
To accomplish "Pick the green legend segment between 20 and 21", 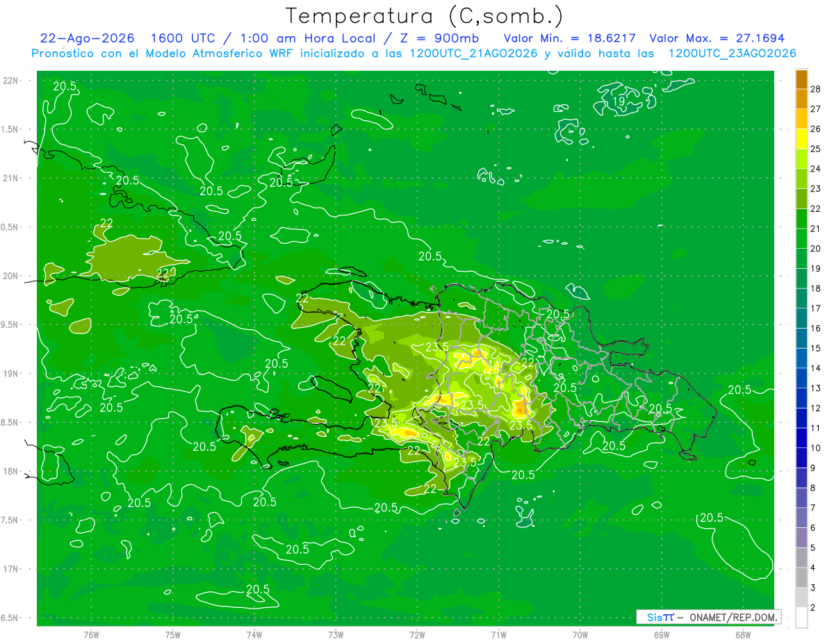I will 801,238.
